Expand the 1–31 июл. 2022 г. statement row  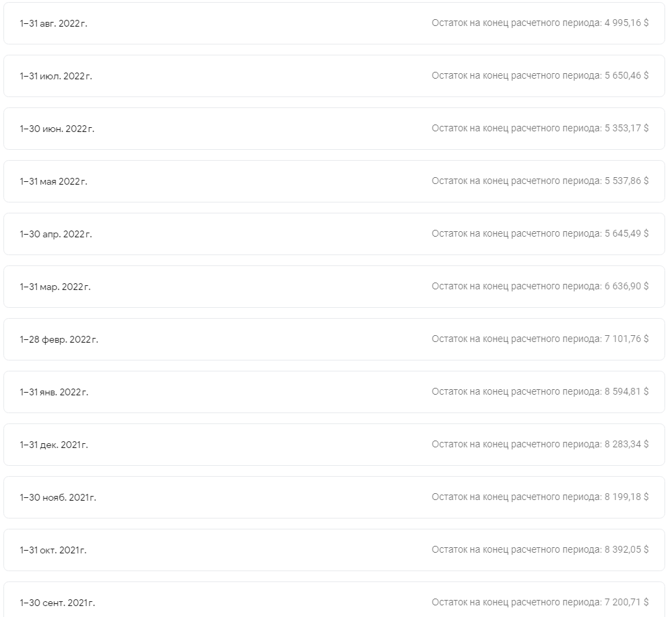pos(334,76)
